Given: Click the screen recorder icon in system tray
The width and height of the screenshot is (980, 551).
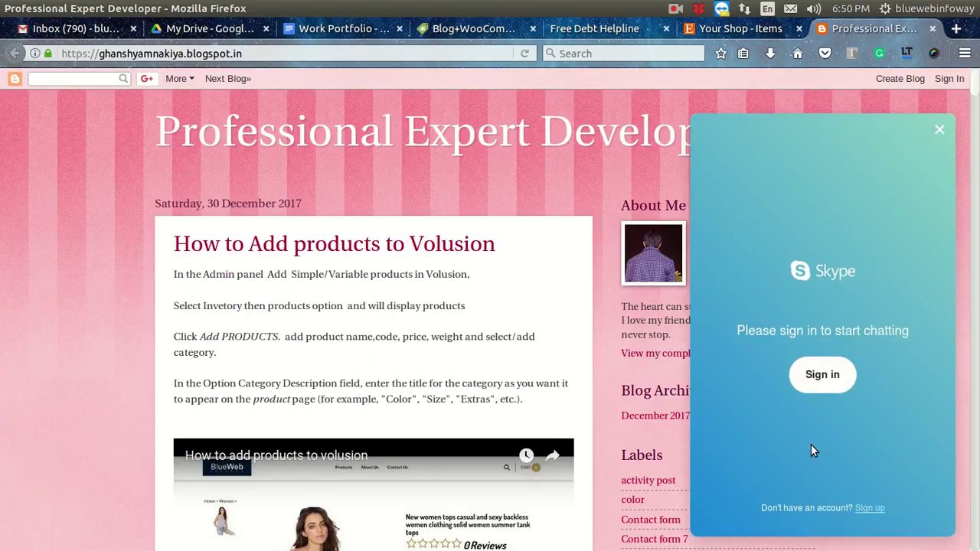Looking at the screenshot, I should 675,8.
